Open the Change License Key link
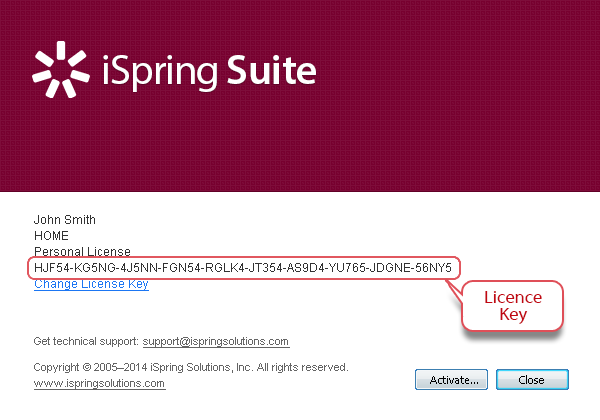 coord(91,284)
